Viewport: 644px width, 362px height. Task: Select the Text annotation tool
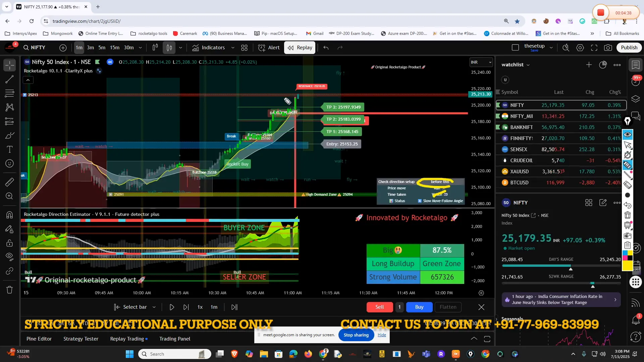pos(10,149)
